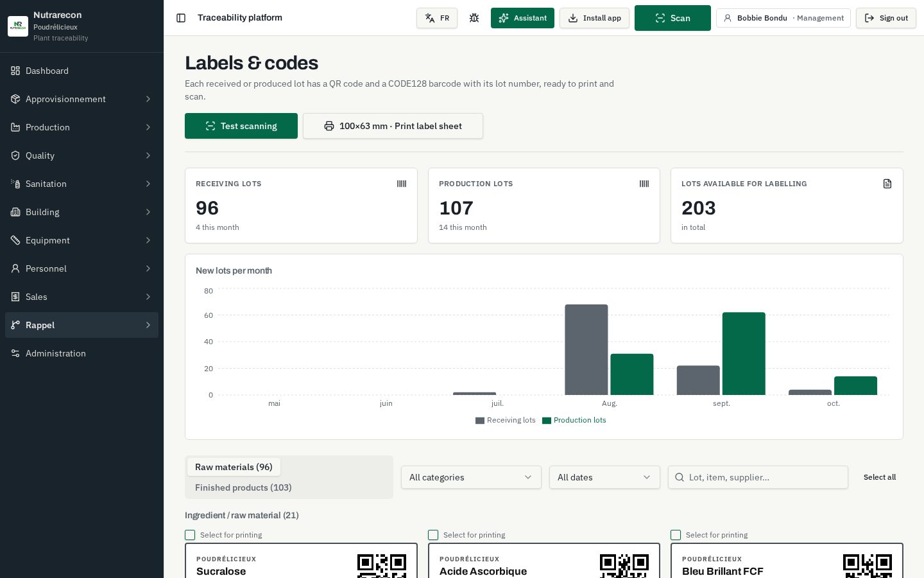Expand the Quality menu chevron
Viewport: 924px width, 578px height.
pos(148,155)
